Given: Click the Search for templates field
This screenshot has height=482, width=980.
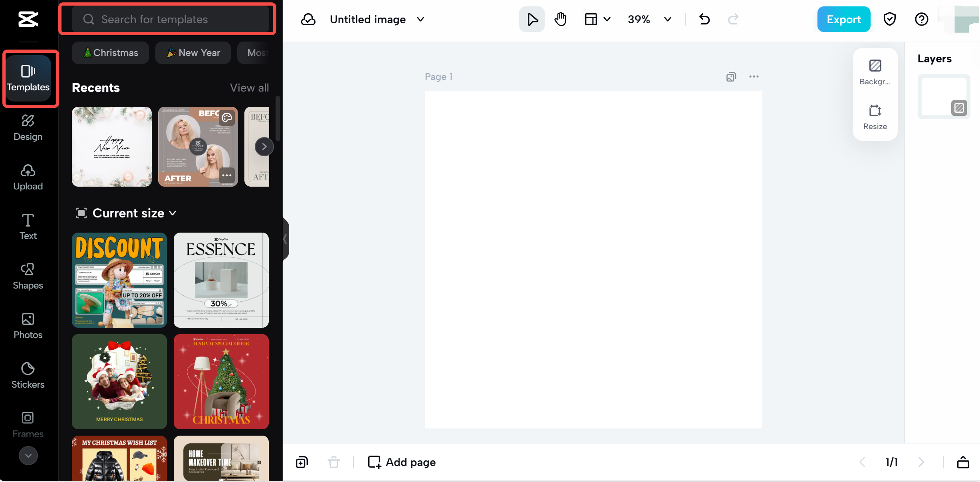Looking at the screenshot, I should tap(168, 19).
